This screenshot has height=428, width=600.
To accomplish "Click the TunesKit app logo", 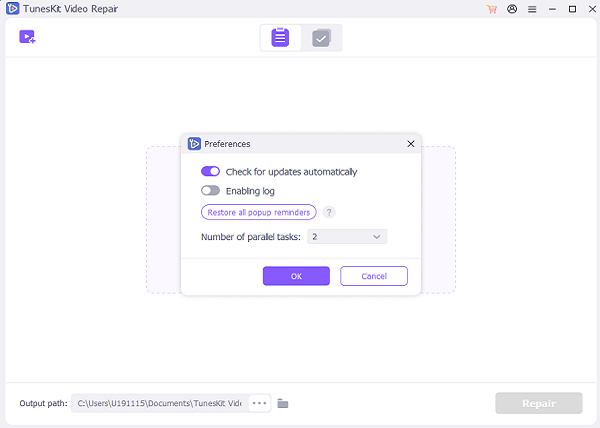I will pos(13,8).
